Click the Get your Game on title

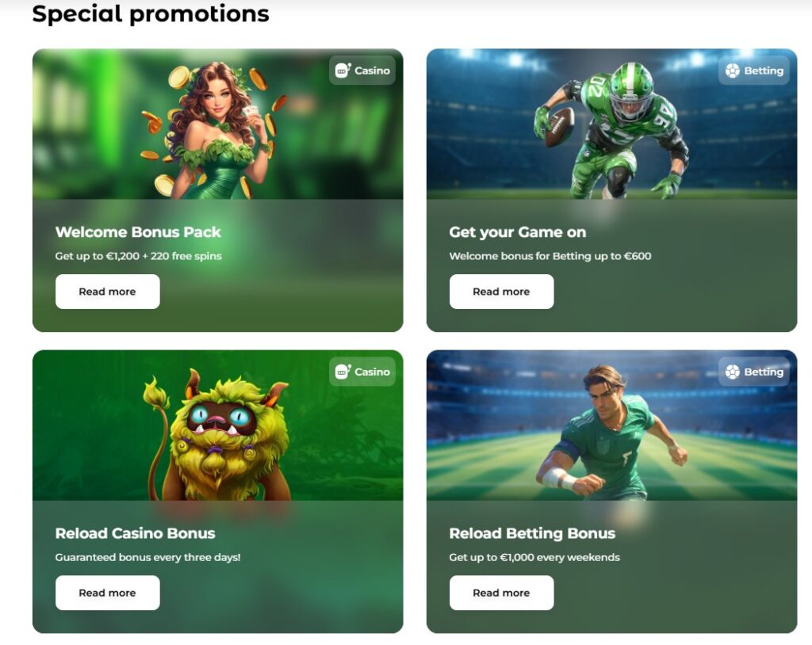pyautogui.click(x=516, y=232)
